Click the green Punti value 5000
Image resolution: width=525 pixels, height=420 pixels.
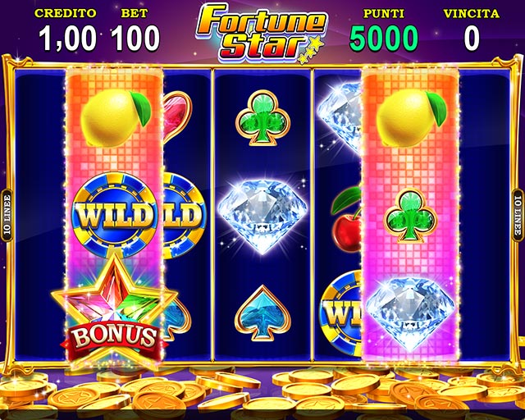pos(384,39)
